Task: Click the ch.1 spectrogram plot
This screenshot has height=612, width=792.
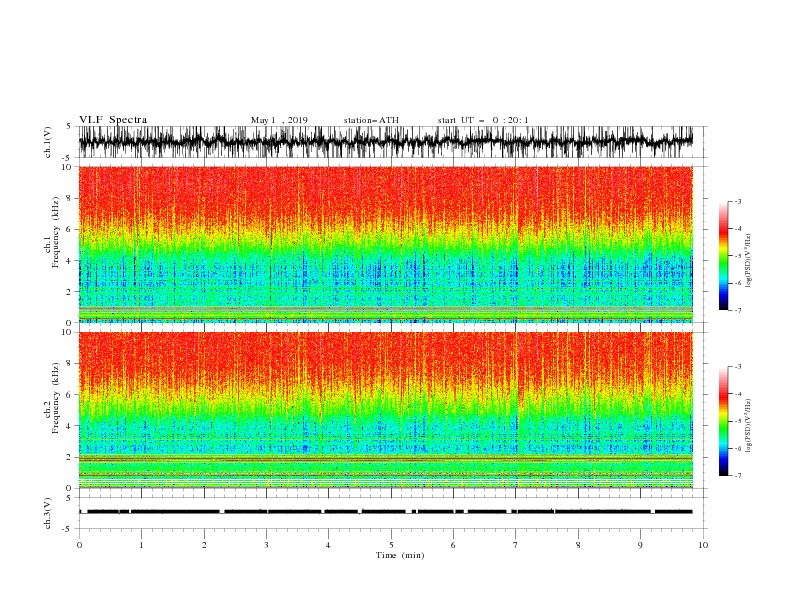Action: (386, 244)
